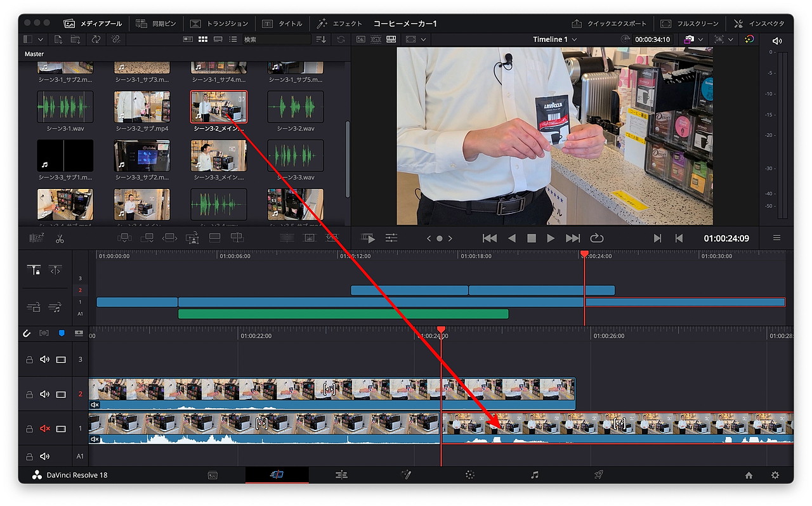The image size is (812, 506).
Task: Click the Smart Insert edit icon
Action: (x=124, y=238)
